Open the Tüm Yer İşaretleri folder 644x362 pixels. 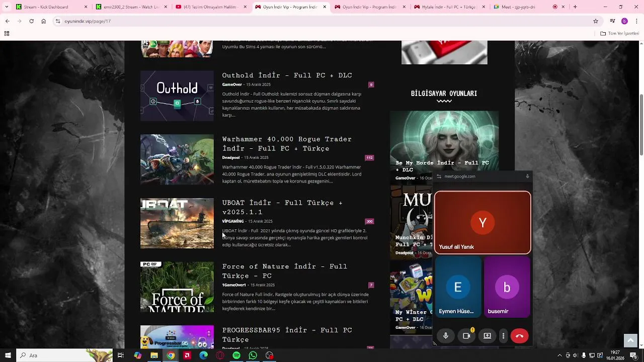pyautogui.click(x=620, y=34)
